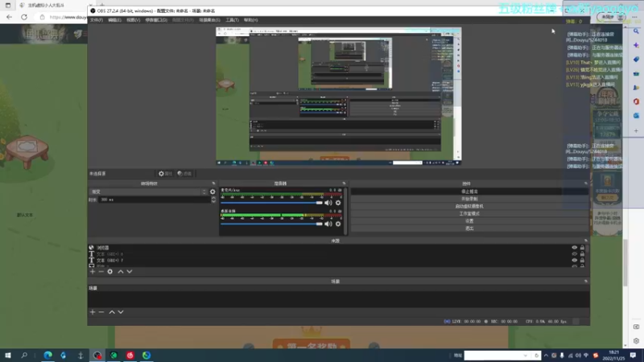This screenshot has width=644, height=362.
Task: Open settings gear of desktop audio channel
Action: point(338,224)
